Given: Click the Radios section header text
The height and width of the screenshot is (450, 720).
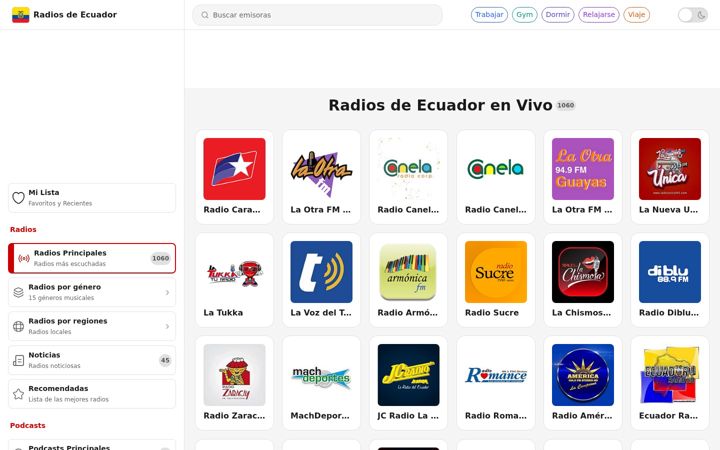Looking at the screenshot, I should pos(23,229).
